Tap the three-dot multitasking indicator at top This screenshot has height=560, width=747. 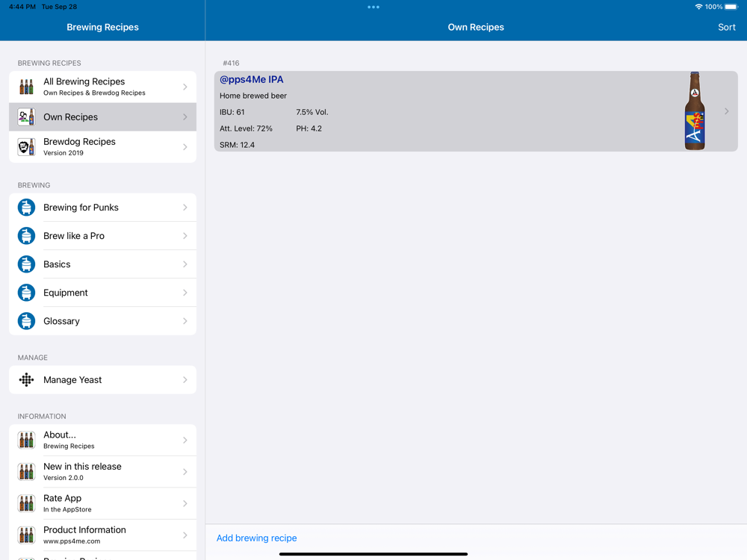[x=373, y=7]
